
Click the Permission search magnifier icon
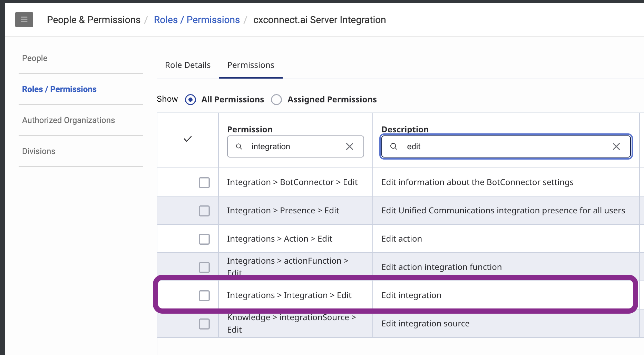(x=239, y=146)
